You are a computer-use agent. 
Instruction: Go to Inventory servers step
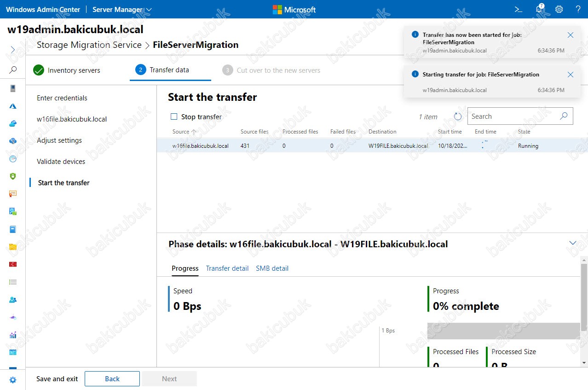tap(67, 70)
